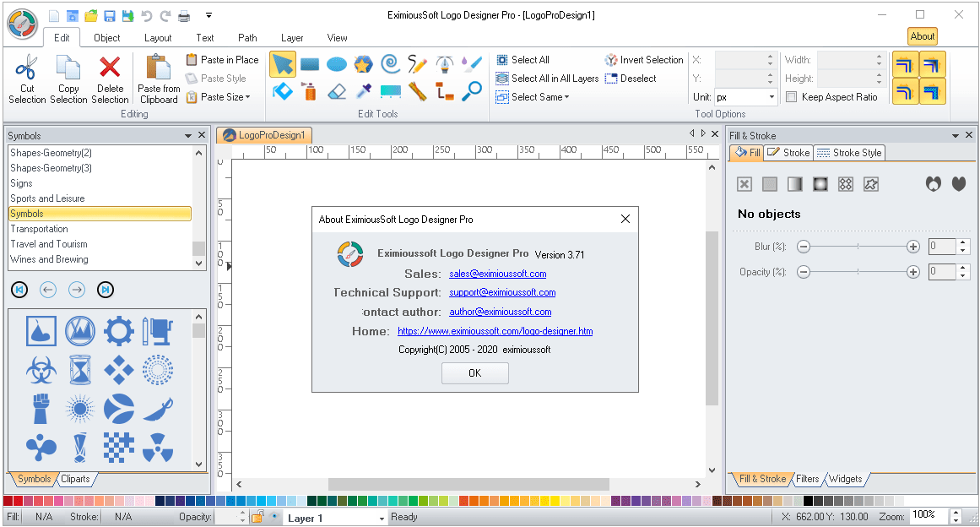Activate the magnifier zoom tool
This screenshot has width=980, height=527.
pyautogui.click(x=472, y=91)
